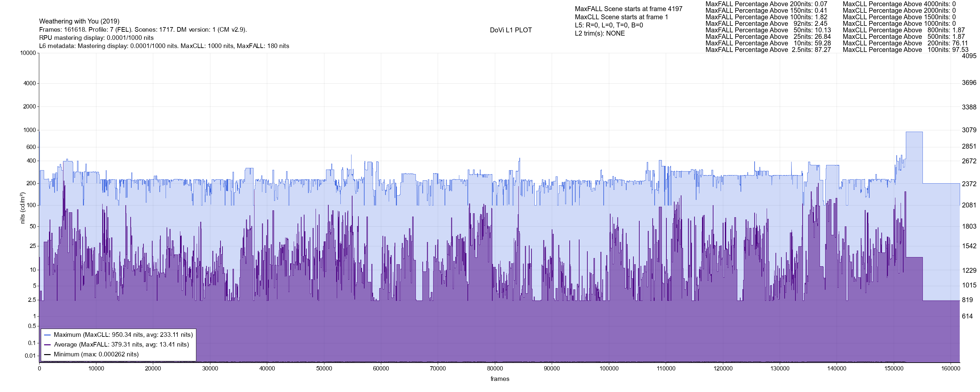Click the 4095 right-axis PQ value
980x392 pixels.
pos(969,56)
